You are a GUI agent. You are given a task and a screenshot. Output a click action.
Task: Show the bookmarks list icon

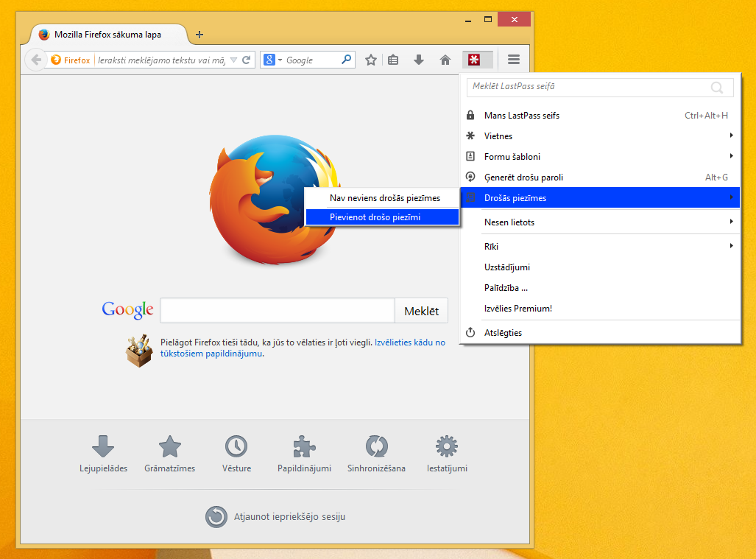click(x=393, y=60)
